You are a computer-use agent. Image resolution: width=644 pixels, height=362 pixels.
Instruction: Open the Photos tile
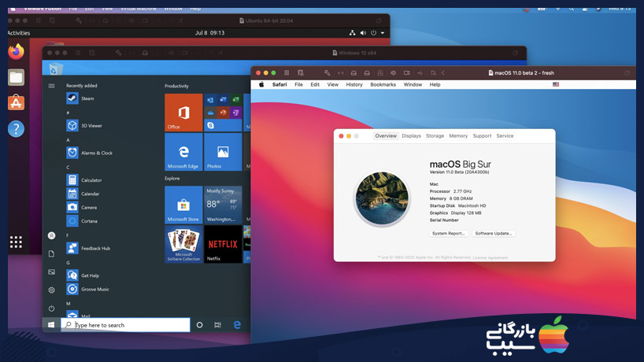tap(223, 152)
